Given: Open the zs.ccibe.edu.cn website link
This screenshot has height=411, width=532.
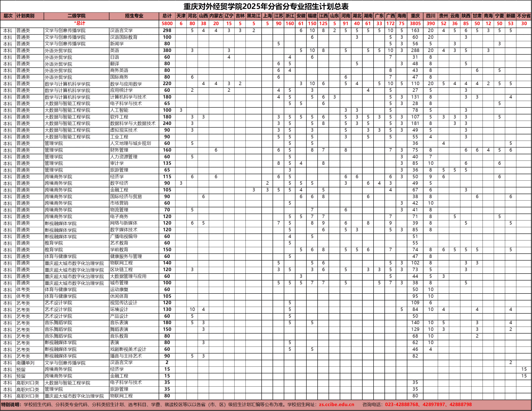Looking at the screenshot, I should 336,405.
